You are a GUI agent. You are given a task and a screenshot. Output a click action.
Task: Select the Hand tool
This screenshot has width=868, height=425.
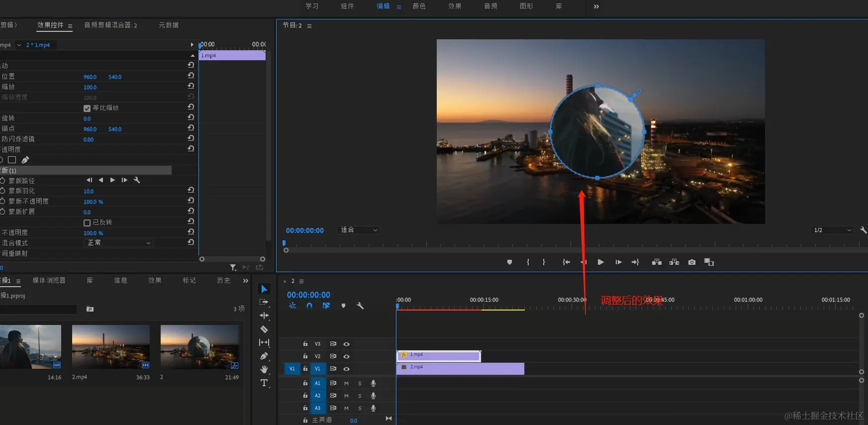pyautogui.click(x=264, y=369)
